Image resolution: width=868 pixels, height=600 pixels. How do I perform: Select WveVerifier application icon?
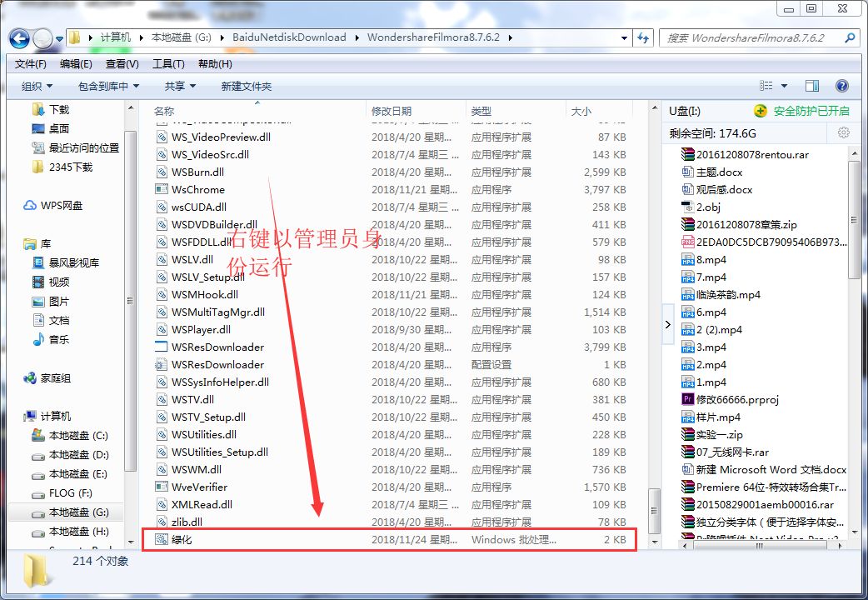161,487
